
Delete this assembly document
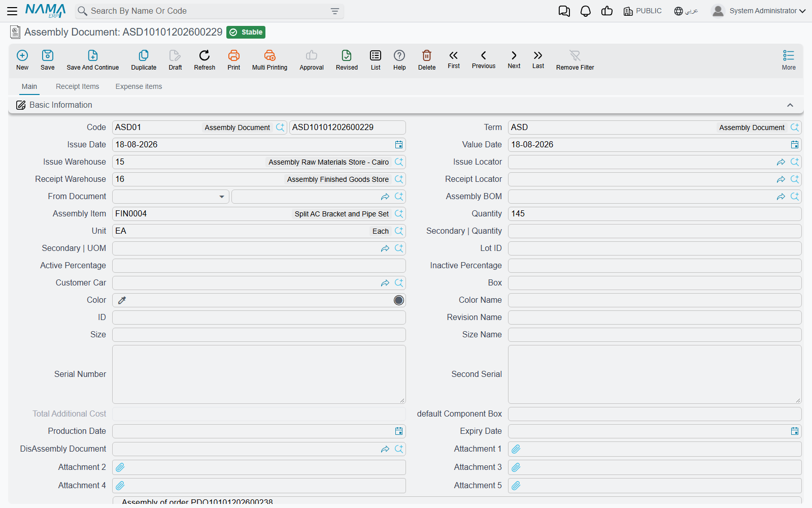click(427, 60)
